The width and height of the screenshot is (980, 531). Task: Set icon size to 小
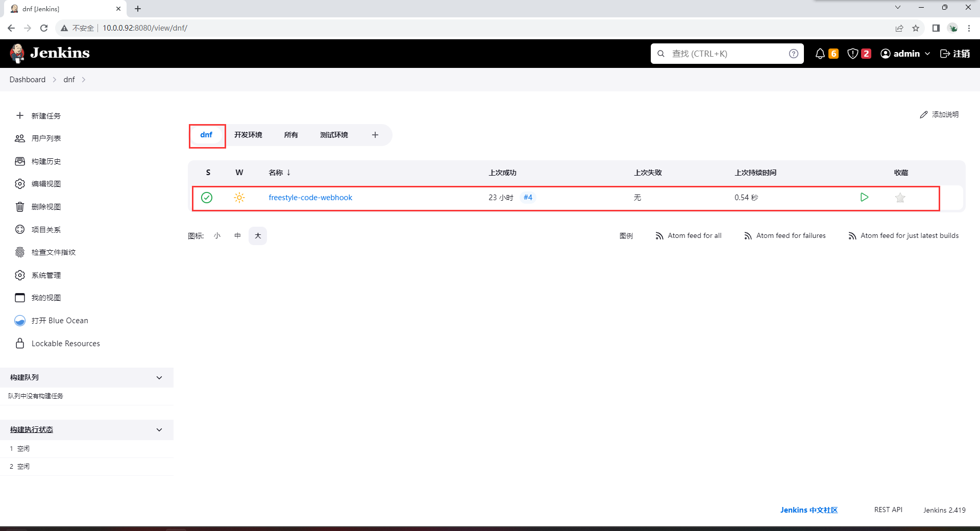coord(217,236)
